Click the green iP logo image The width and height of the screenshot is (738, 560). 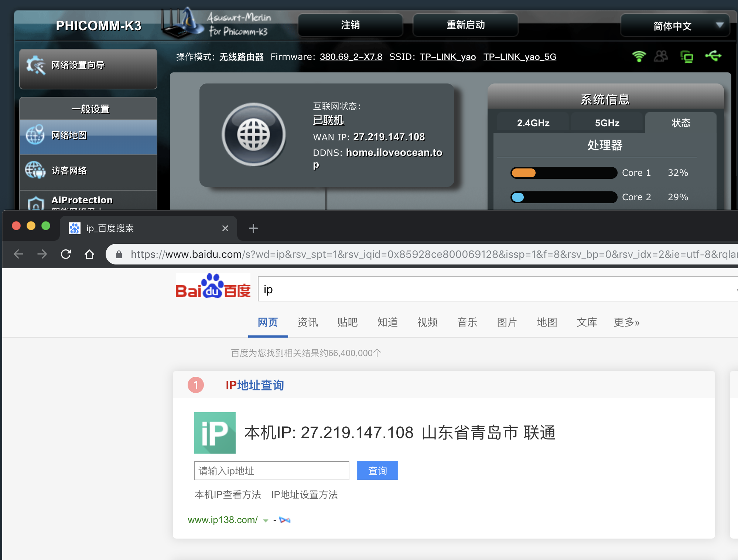[x=215, y=433]
